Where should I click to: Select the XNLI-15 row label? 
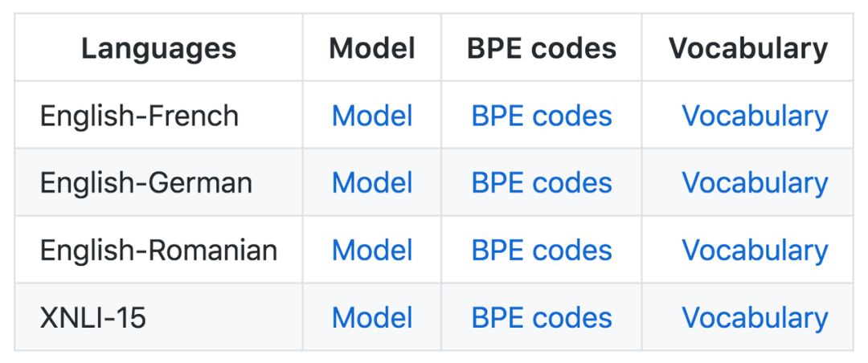tap(93, 318)
